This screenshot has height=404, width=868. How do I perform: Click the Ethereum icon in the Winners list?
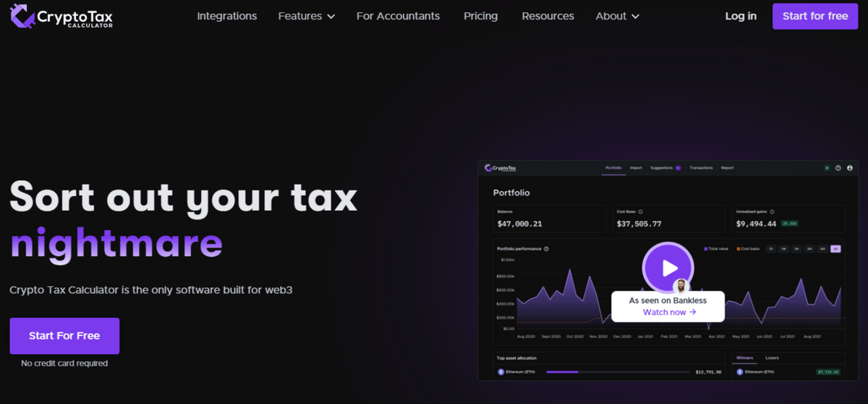coord(739,372)
